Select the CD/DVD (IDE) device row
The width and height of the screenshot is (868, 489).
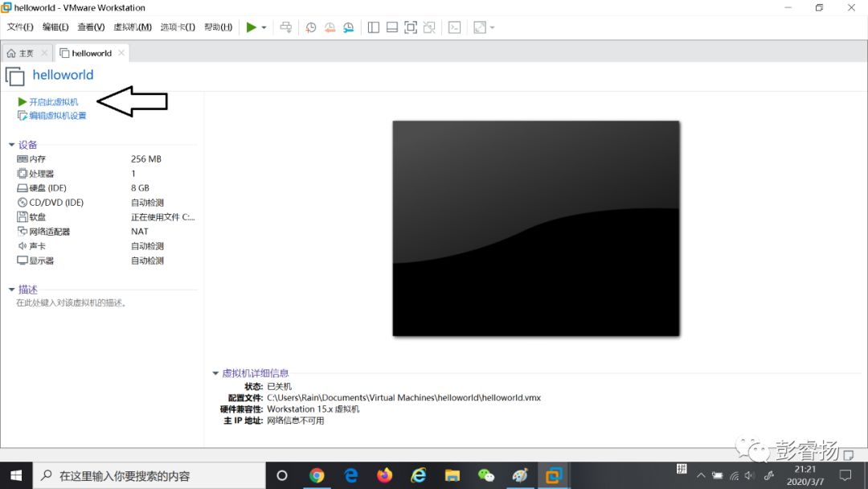[x=106, y=203]
